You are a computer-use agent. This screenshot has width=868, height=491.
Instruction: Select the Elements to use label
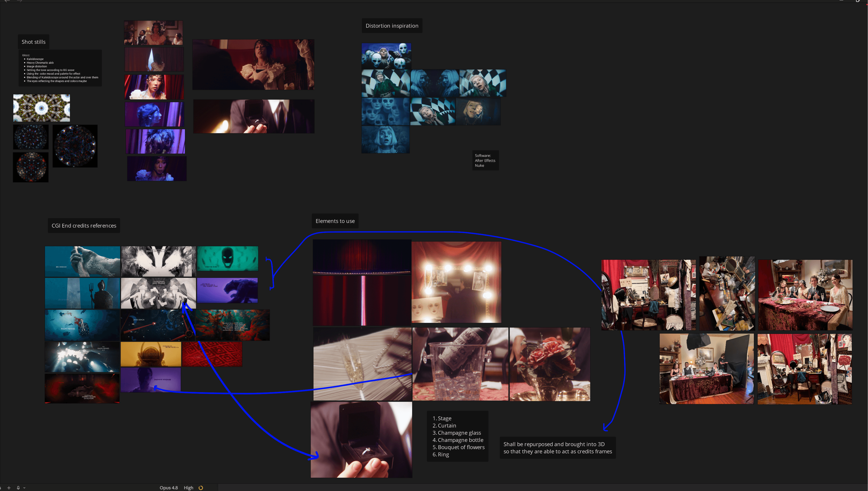pos(335,221)
